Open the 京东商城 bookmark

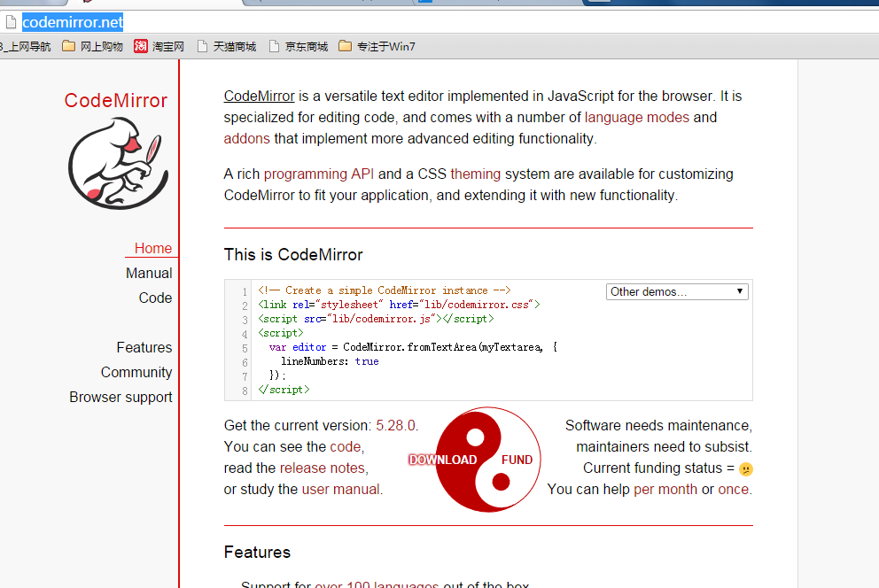(299, 46)
